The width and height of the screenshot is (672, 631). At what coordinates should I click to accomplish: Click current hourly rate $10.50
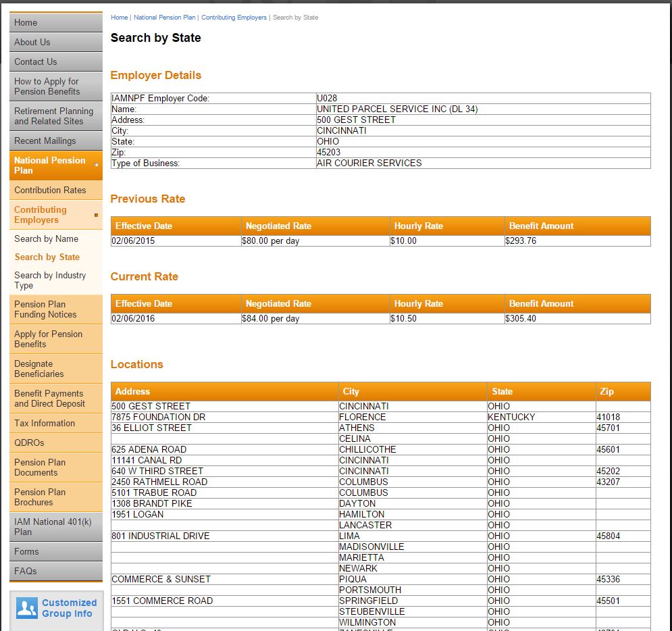coord(403,318)
